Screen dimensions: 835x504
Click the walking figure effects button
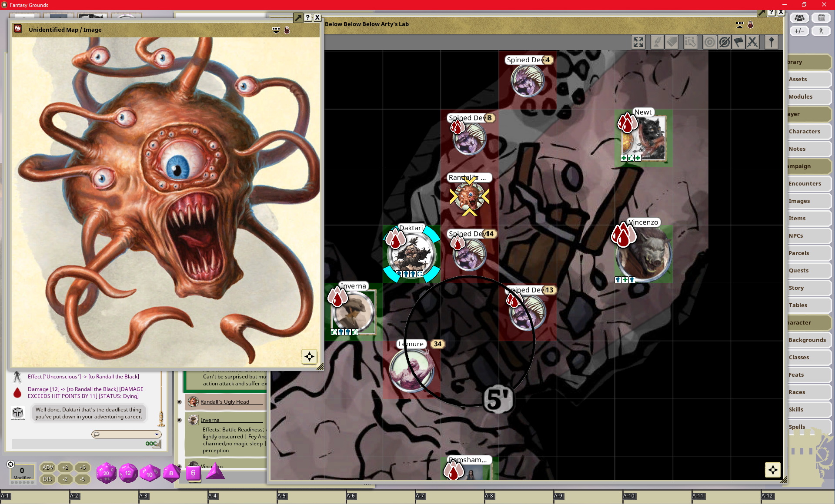pyautogui.click(x=821, y=31)
